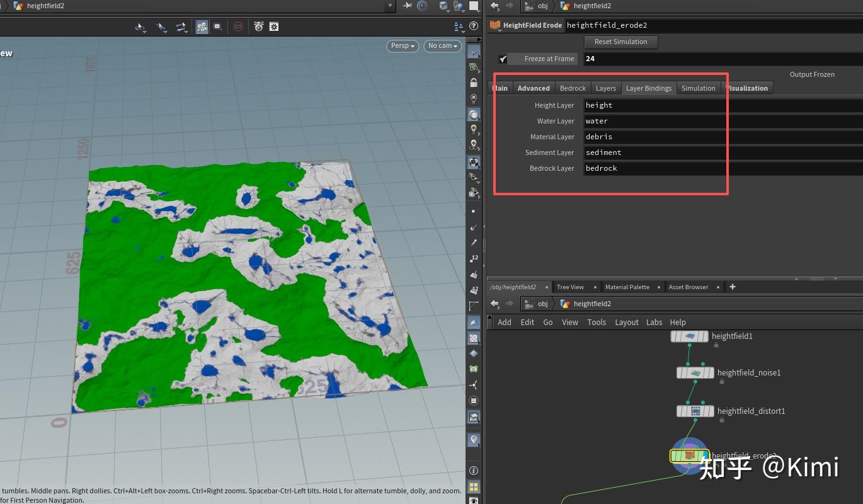Image resolution: width=863 pixels, height=504 pixels.
Task: Select the heightfield_noise1 node
Action: click(x=695, y=373)
